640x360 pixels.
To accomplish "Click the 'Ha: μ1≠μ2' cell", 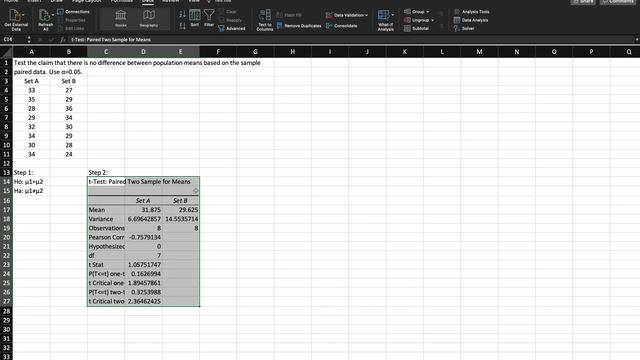I will (x=31, y=191).
